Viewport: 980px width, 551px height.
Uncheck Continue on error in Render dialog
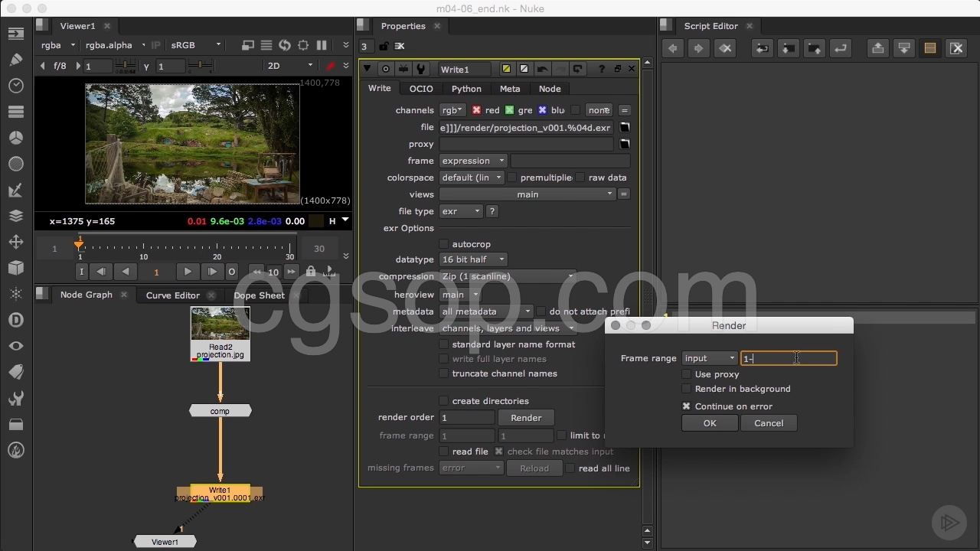point(687,406)
